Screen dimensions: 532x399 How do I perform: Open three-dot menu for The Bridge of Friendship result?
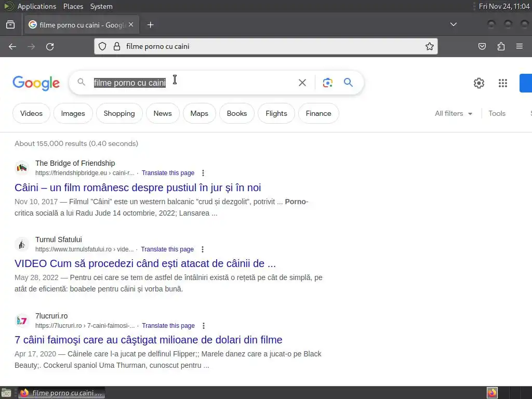pos(203,173)
